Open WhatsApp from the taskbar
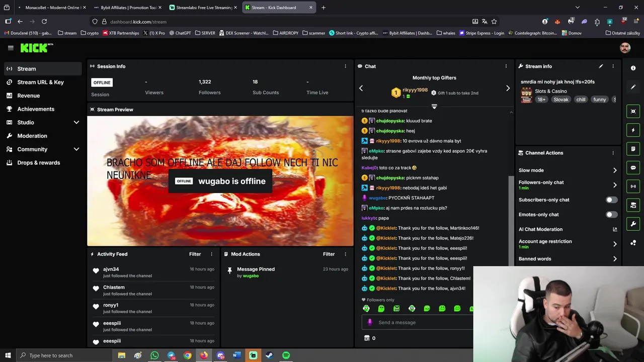644x362 pixels. point(154,355)
